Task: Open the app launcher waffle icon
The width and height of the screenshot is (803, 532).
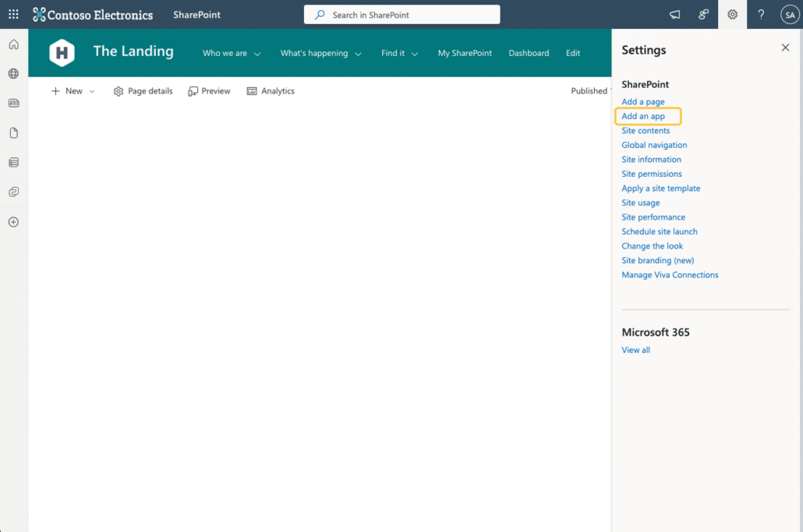Action: click(13, 14)
